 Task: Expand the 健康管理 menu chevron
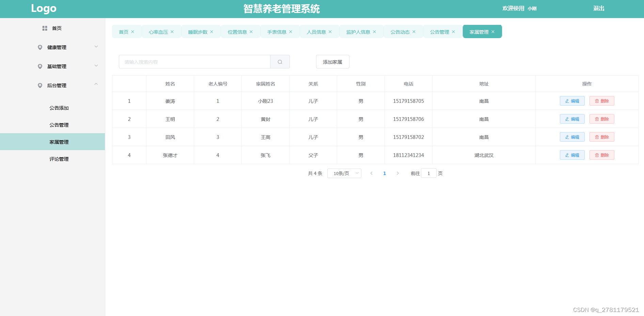coord(96,47)
